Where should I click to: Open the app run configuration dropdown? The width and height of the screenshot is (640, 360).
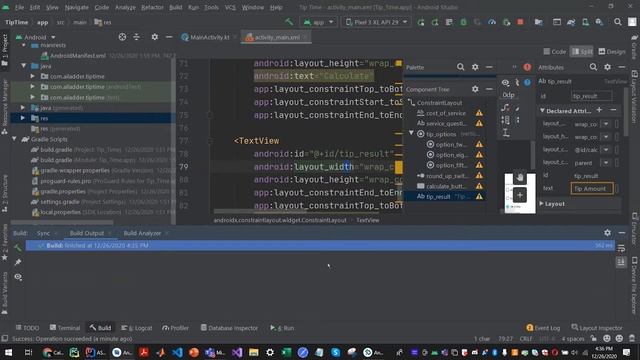point(318,22)
